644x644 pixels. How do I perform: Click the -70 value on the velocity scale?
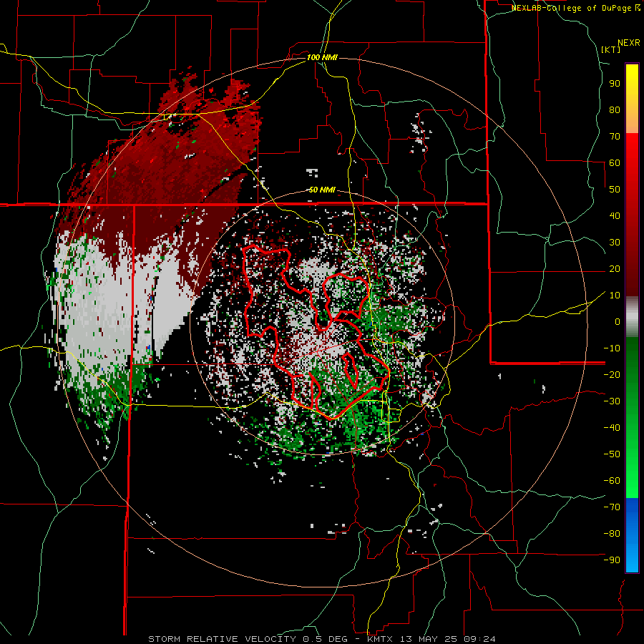(612, 507)
